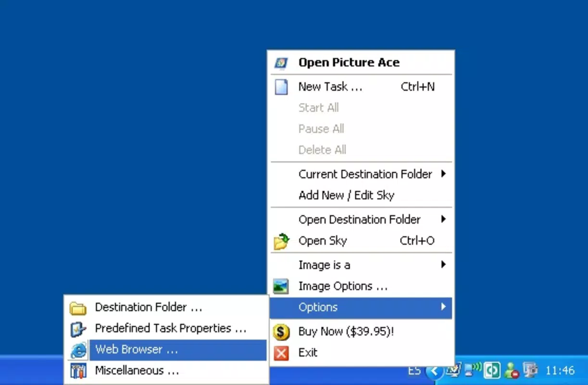
Task: Click the greyed-out Start All entry
Action: pos(361,108)
